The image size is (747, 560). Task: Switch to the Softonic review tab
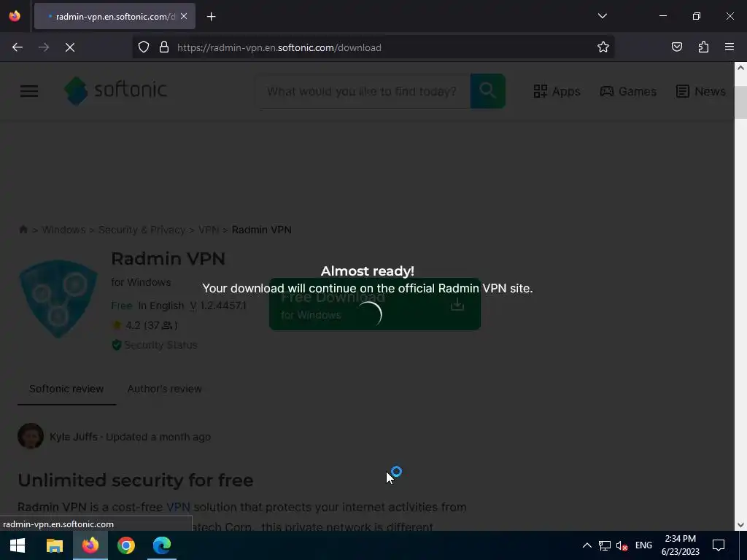[66, 389]
